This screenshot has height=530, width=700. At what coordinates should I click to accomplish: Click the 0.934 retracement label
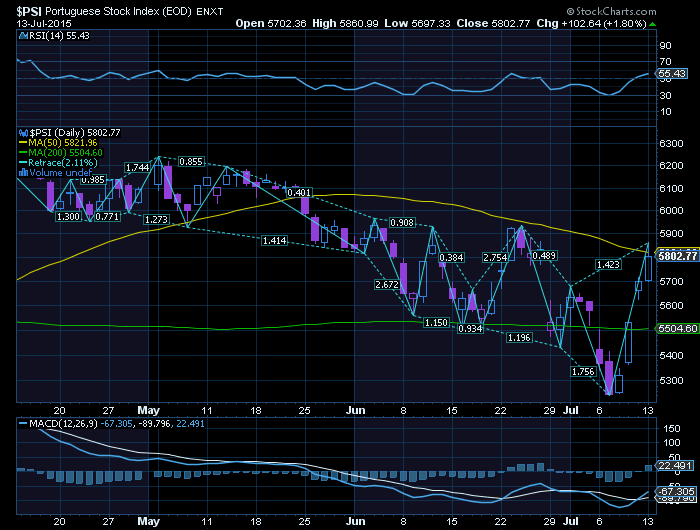tap(471, 329)
